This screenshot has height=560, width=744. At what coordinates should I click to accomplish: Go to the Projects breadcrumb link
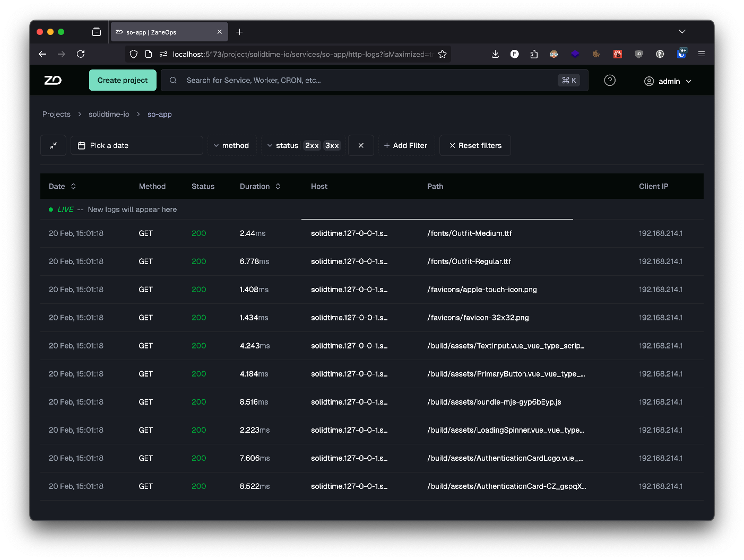[x=56, y=114]
